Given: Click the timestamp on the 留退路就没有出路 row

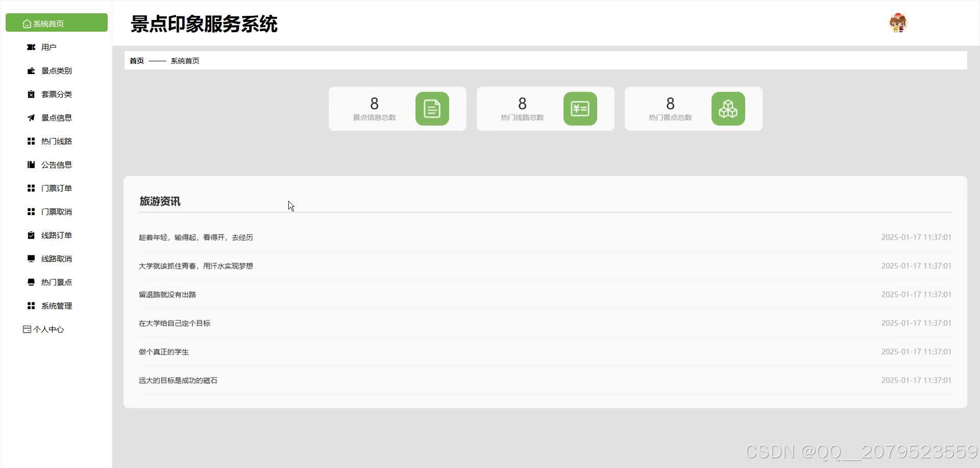Looking at the screenshot, I should tap(916, 294).
